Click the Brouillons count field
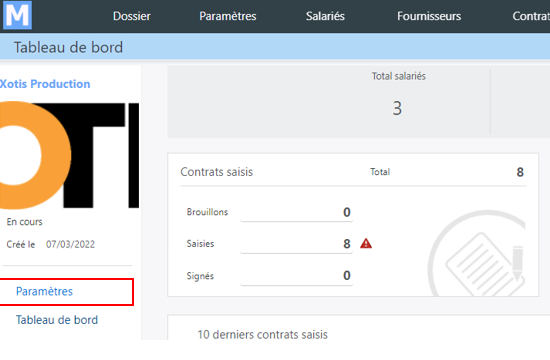Image resolution: width=550 pixels, height=360 pixels. coord(297,212)
